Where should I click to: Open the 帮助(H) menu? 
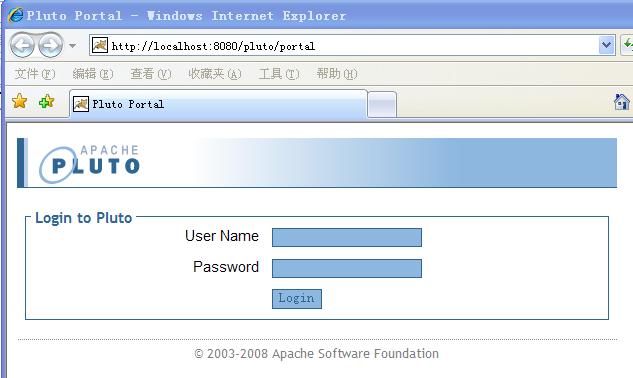(x=337, y=74)
